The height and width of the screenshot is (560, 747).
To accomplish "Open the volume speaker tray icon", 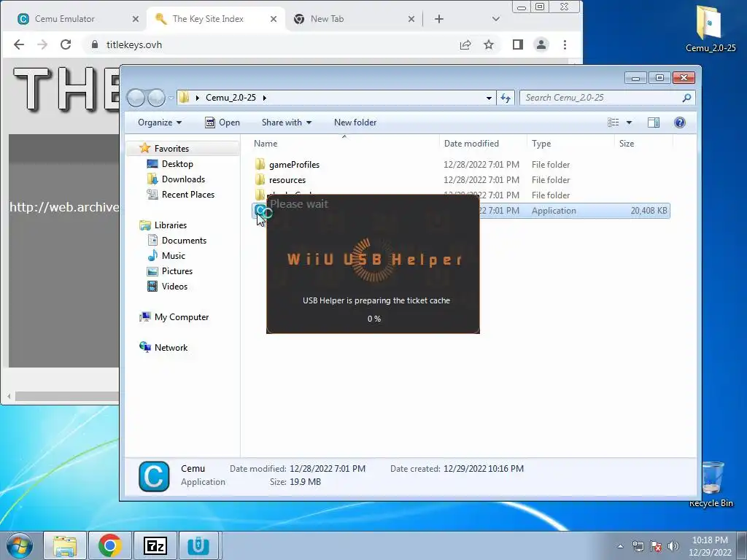I will tap(673, 546).
